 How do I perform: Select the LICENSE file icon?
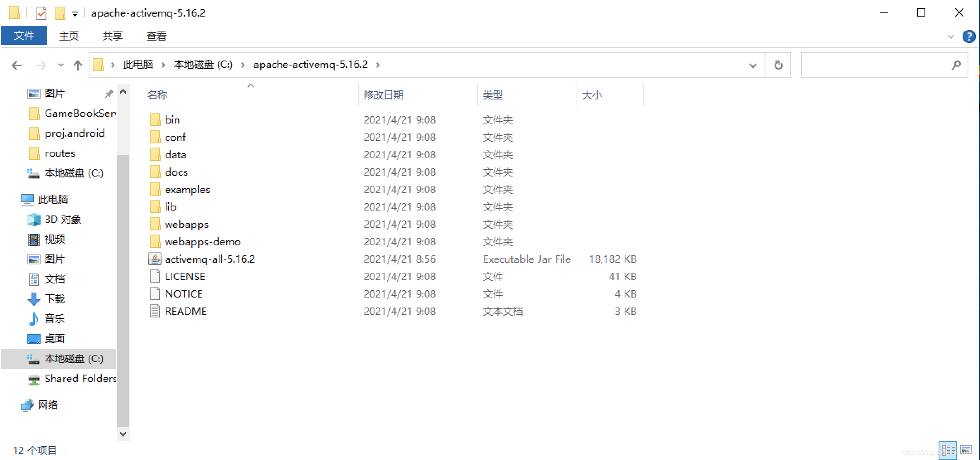pyautogui.click(x=155, y=276)
